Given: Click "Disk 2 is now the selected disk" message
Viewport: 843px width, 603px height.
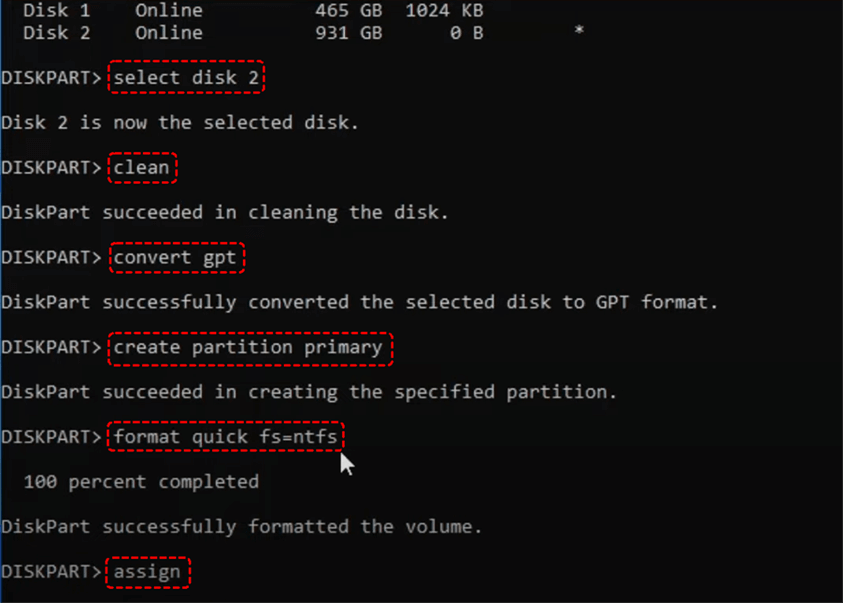Looking at the screenshot, I should (x=180, y=123).
